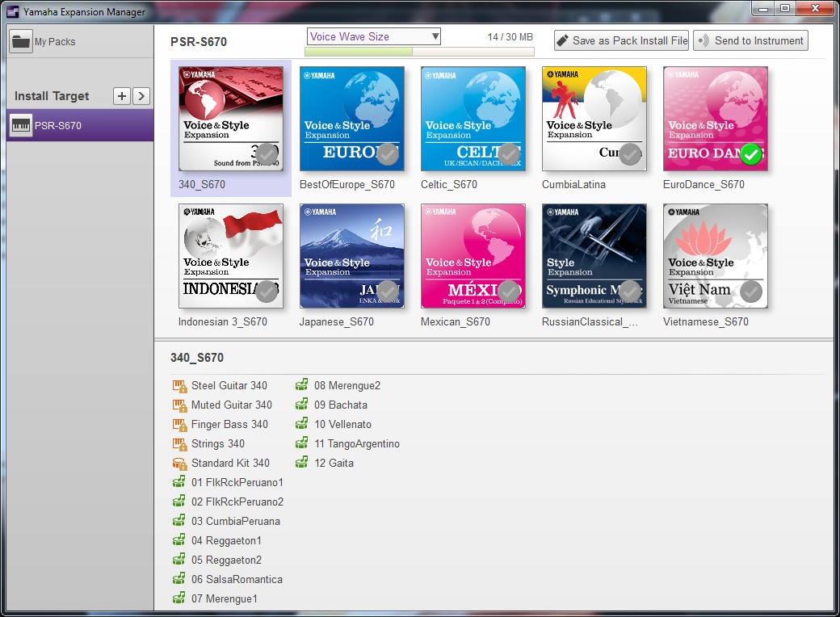Select the PSR-S670 install target entry
The width and height of the screenshot is (840, 617).
(80, 125)
